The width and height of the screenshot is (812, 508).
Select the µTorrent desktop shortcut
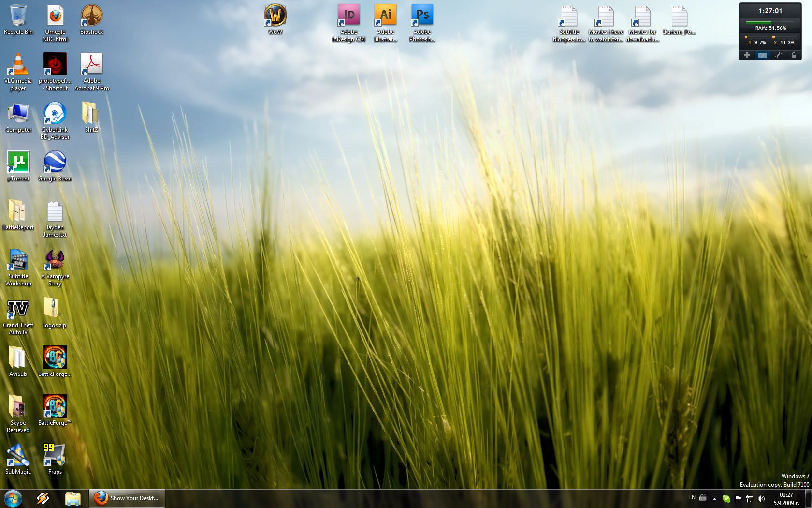tap(18, 163)
